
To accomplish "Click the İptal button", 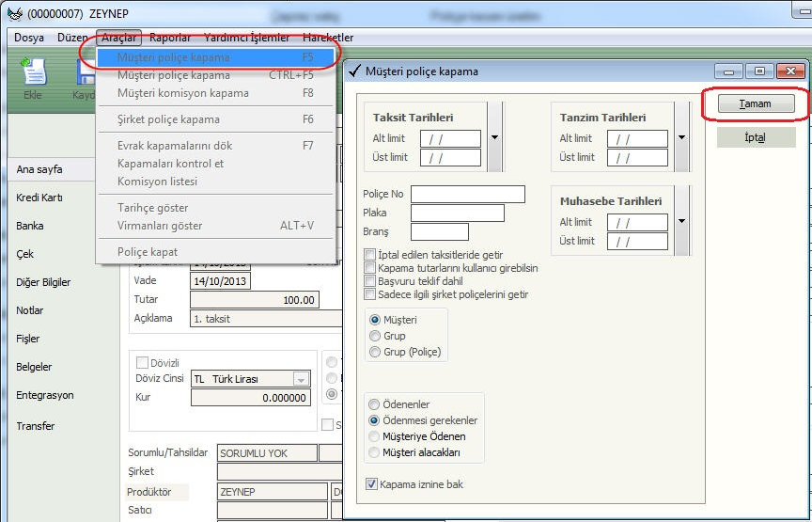I will (756, 137).
